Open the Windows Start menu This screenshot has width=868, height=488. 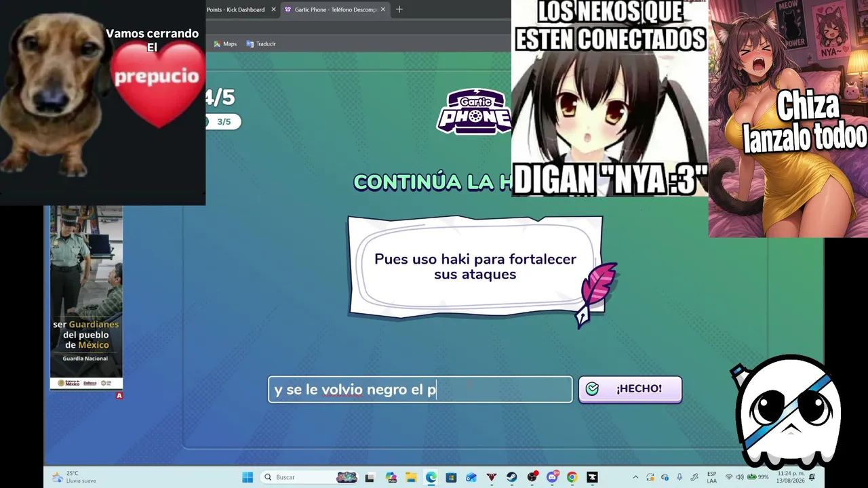(248, 477)
